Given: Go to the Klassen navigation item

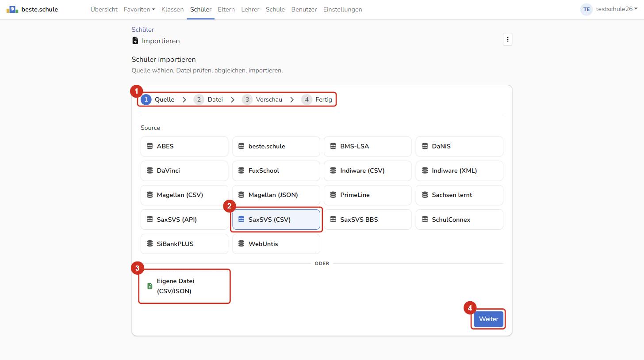Looking at the screenshot, I should (x=172, y=9).
